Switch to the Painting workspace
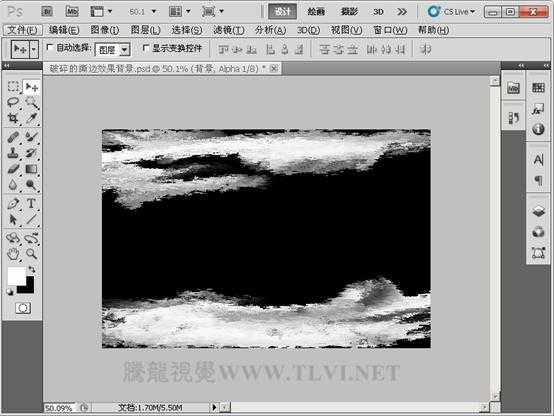Screen dimensions: 554x416 (x=316, y=12)
